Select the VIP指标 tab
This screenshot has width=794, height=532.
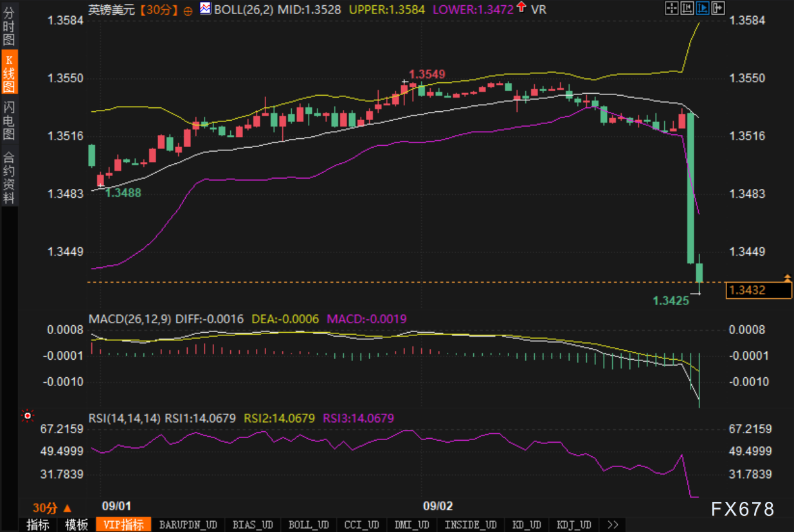pyautogui.click(x=123, y=525)
